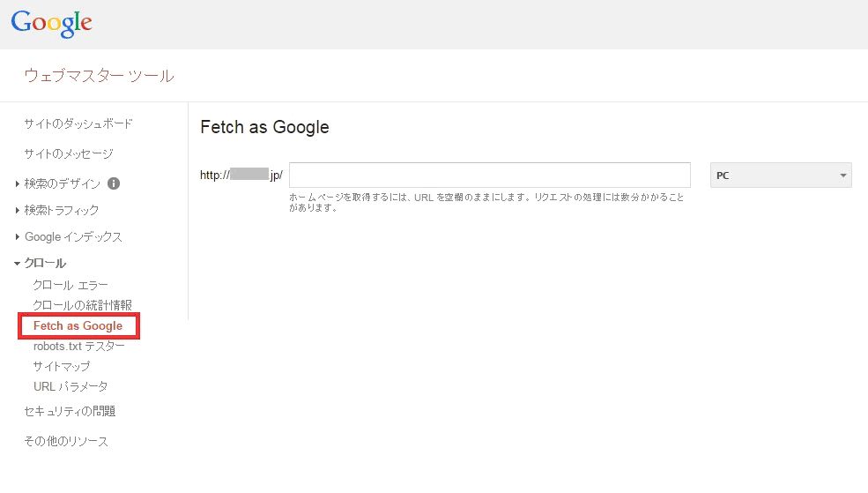Open クロールの統計情報 page

pos(83,305)
